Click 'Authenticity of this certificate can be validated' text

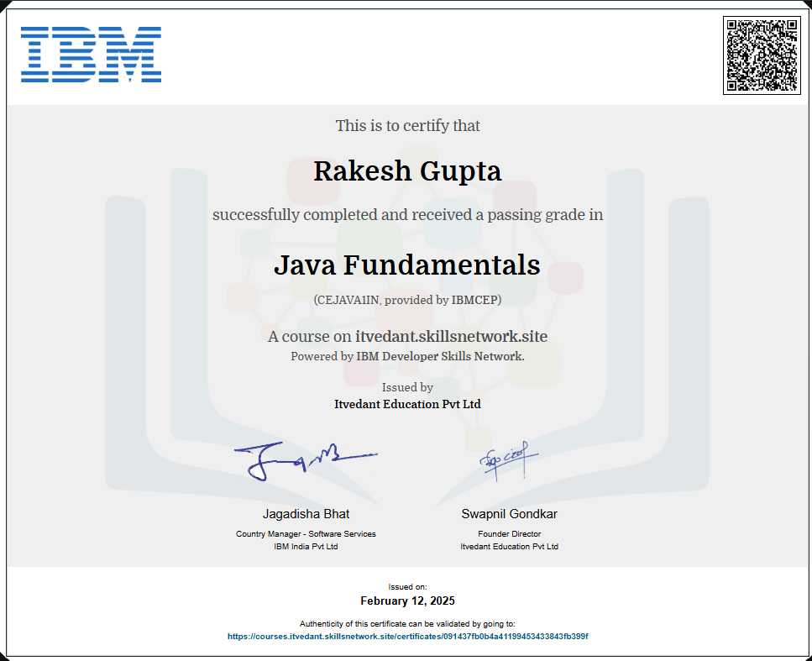point(407,624)
